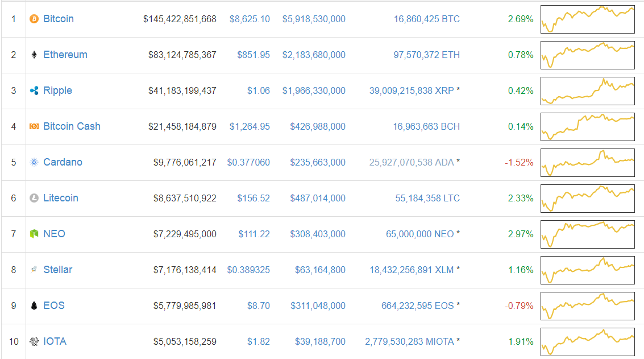Click circulating supply 25,927,070,538 ADA
Screen dimensions: 644x359
click(x=412, y=162)
